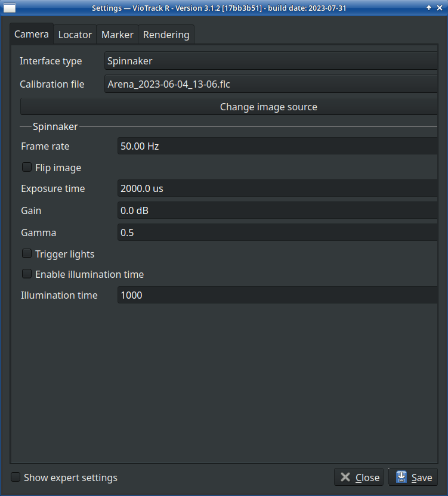Save the current settings
The height and width of the screenshot is (496, 448).
pyautogui.click(x=413, y=477)
